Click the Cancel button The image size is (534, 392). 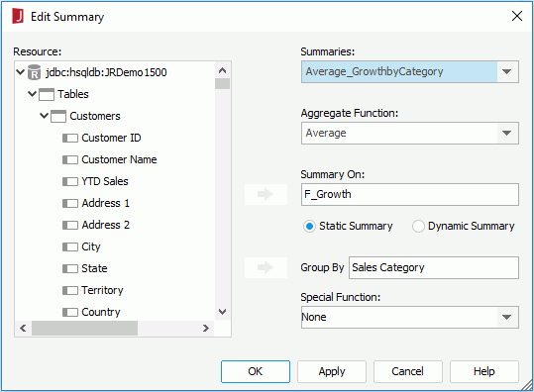(408, 371)
